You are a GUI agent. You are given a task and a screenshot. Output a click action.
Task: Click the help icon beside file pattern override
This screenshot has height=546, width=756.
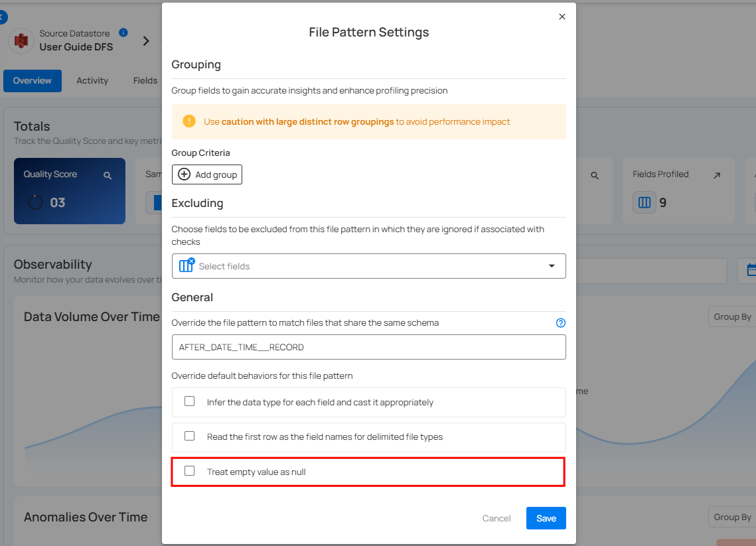click(x=561, y=323)
